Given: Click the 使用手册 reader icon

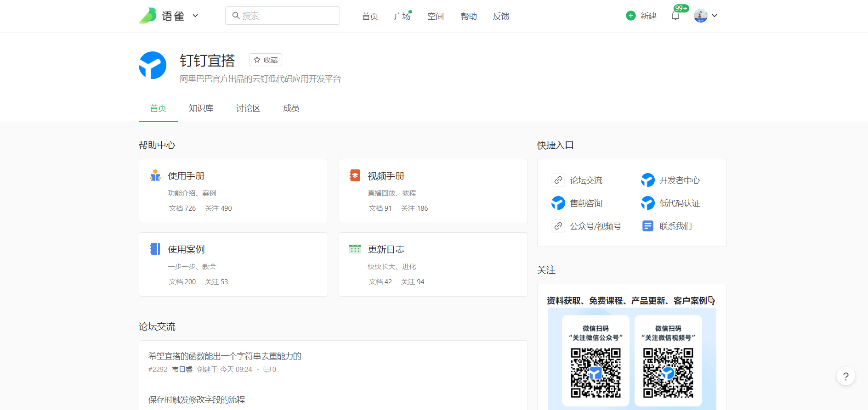Looking at the screenshot, I should pos(155,175).
